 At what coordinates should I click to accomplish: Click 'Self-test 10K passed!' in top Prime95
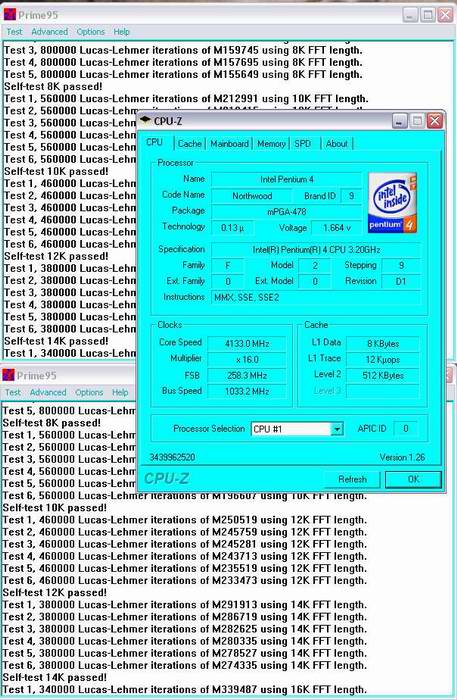(x=56, y=171)
